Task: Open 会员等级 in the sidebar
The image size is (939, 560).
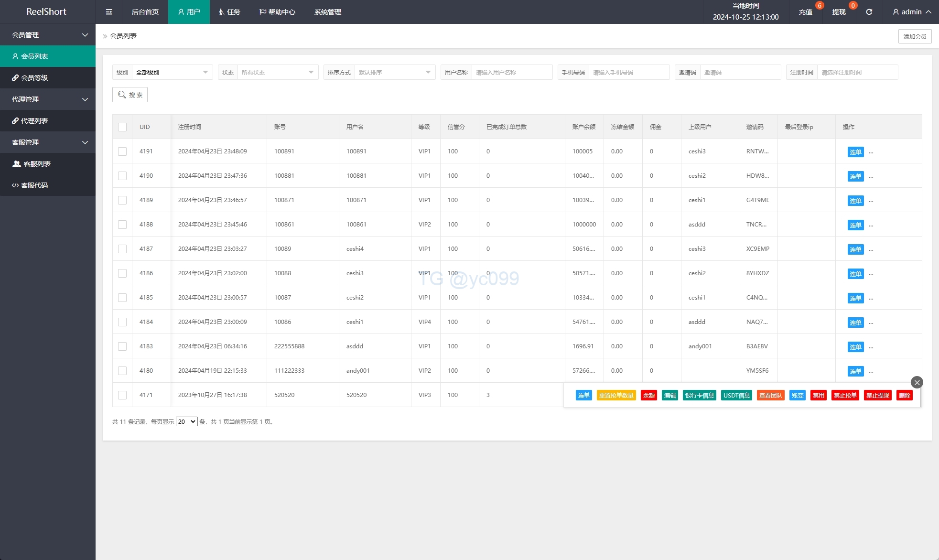Action: tap(34, 78)
